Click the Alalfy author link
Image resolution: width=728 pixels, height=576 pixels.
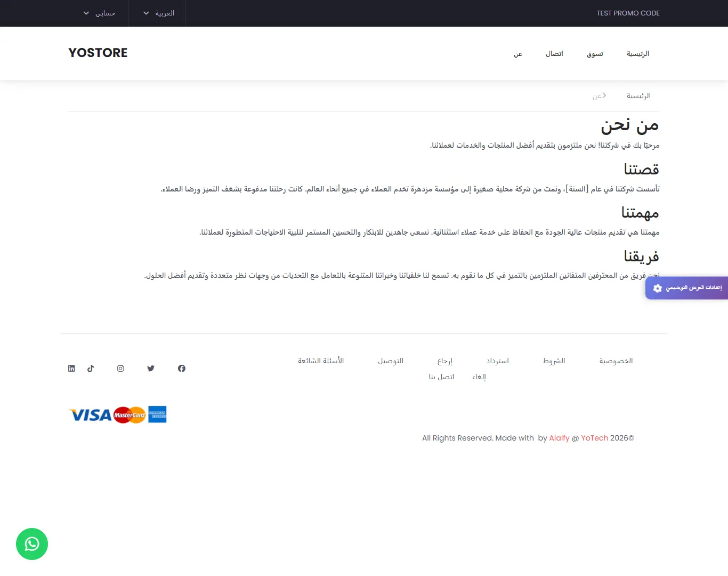(x=559, y=438)
